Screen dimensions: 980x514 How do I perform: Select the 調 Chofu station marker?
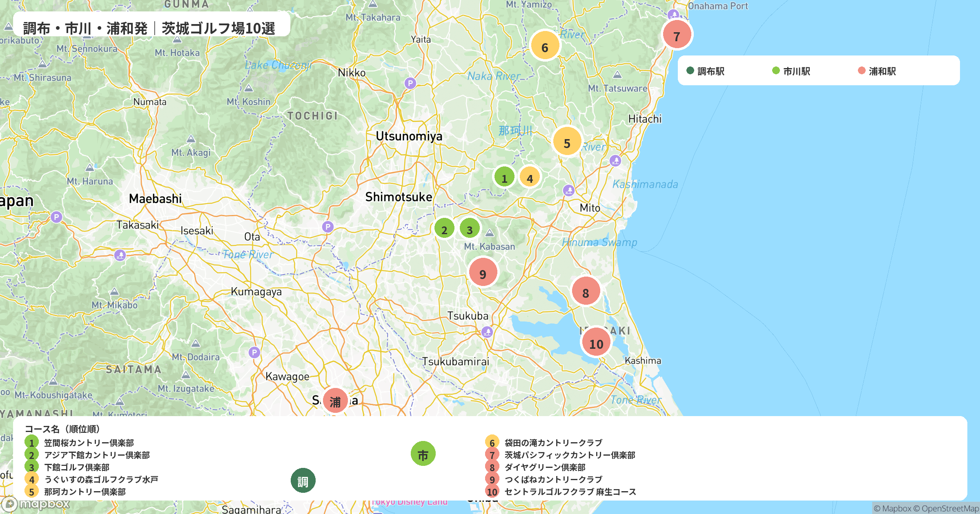[303, 481]
